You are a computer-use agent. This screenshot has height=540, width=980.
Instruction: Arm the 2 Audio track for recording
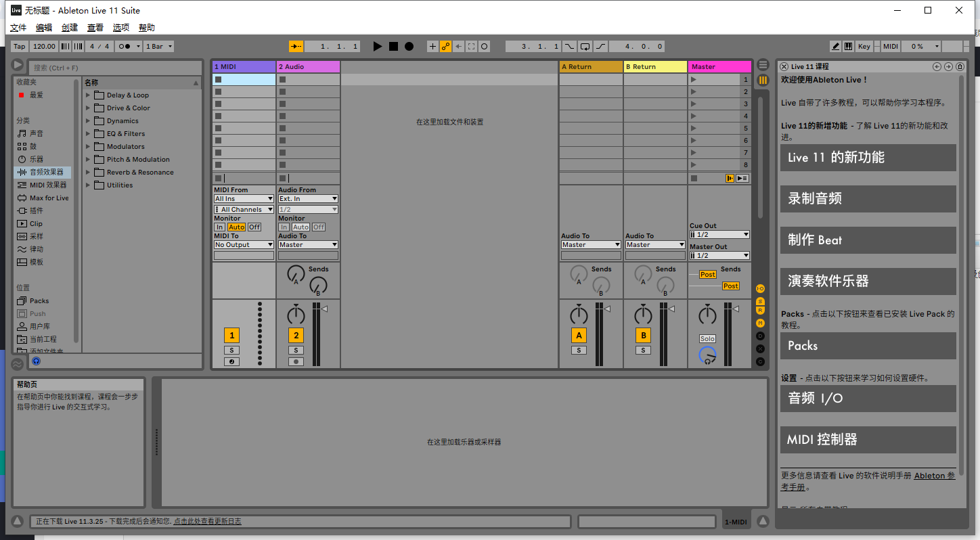coord(296,362)
